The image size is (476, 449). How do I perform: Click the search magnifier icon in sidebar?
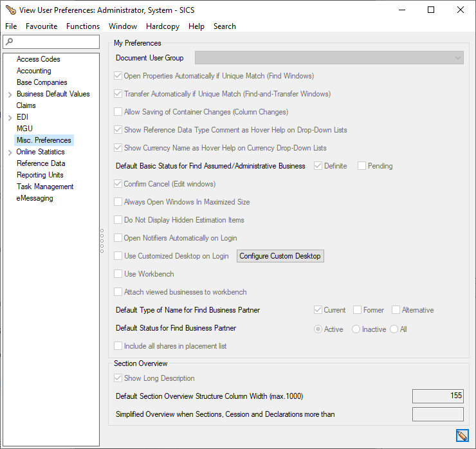[9, 42]
